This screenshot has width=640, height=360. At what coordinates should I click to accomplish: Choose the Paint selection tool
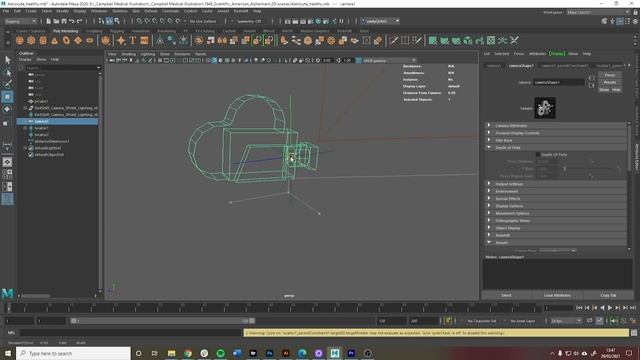7,84
